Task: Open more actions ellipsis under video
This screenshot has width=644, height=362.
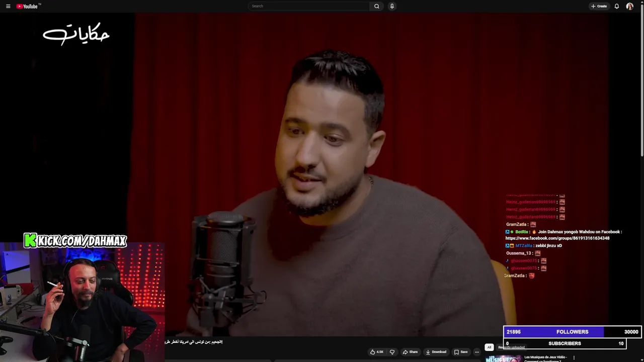Action: [476, 352]
